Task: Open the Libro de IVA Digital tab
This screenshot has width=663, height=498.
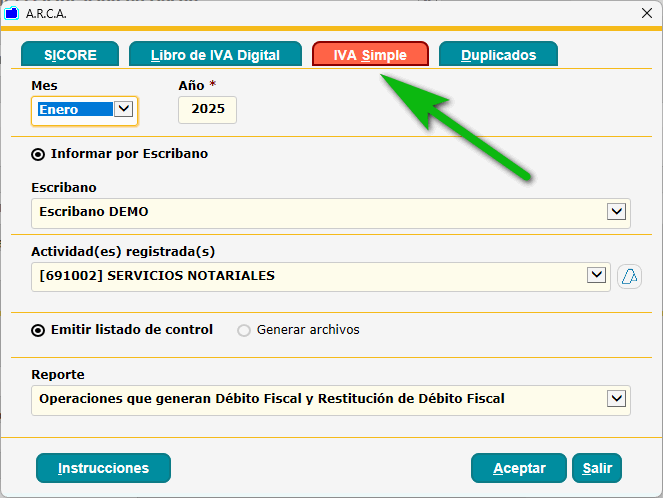Action: coord(215,54)
